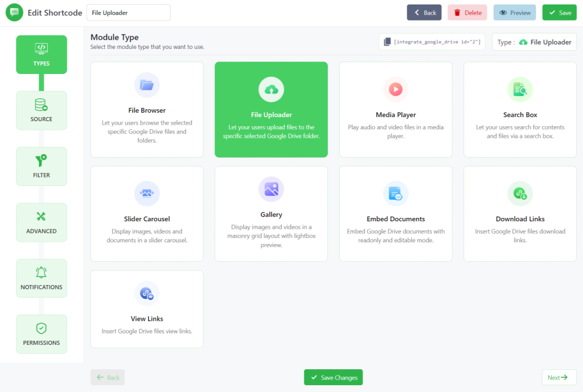The width and height of the screenshot is (583, 392).
Task: Click the integrate_google_drive shortcode text
Action: [x=437, y=42]
